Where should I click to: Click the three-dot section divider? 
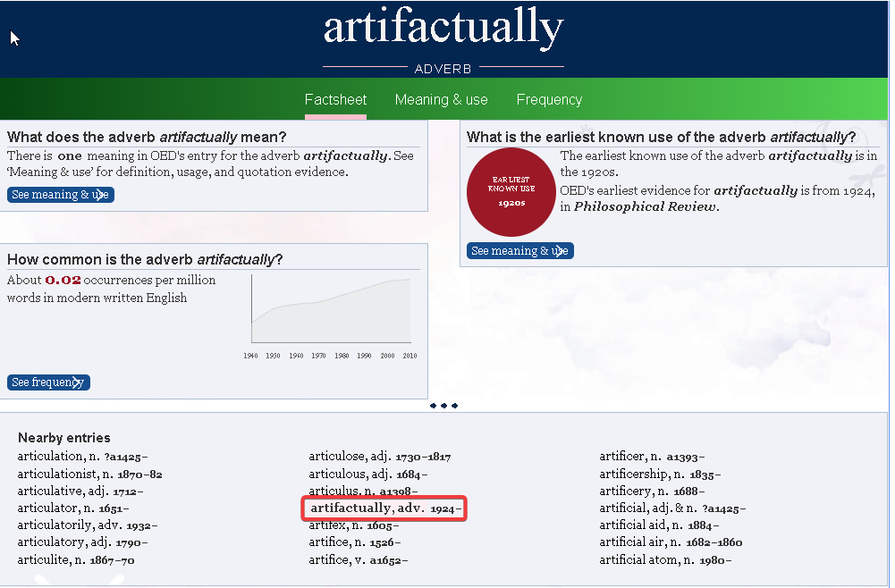(x=443, y=406)
